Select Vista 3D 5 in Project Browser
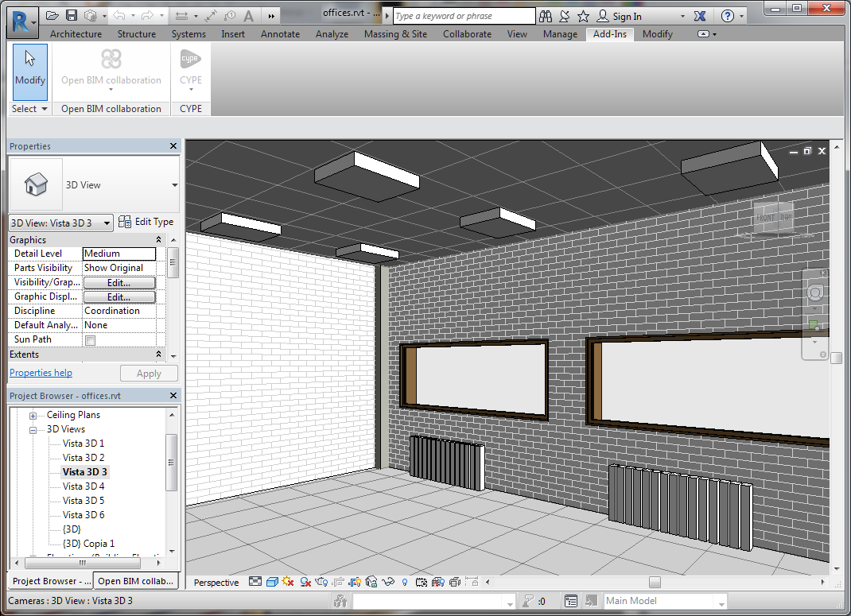The height and width of the screenshot is (616, 851). point(84,501)
